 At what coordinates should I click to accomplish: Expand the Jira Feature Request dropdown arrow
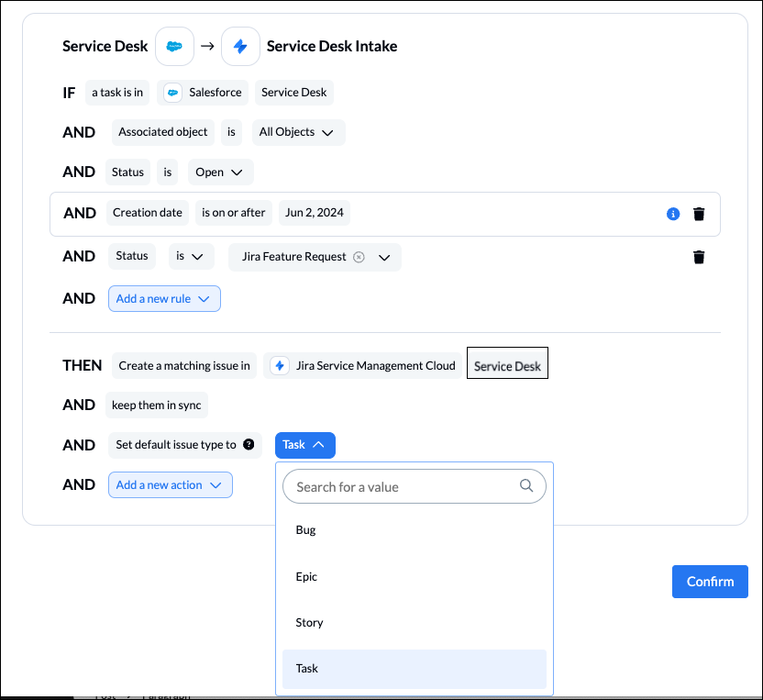coord(384,258)
